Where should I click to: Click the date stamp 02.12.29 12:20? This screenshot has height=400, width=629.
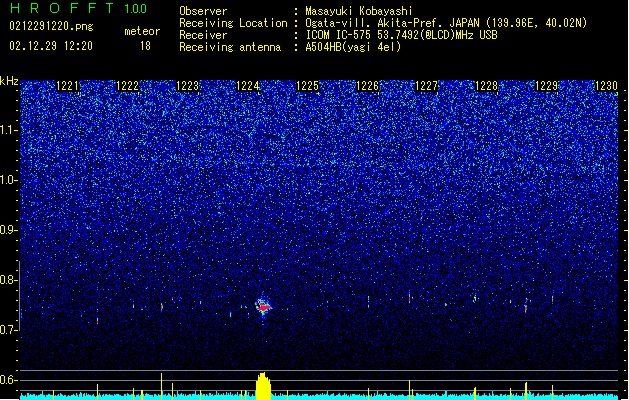tap(51, 46)
